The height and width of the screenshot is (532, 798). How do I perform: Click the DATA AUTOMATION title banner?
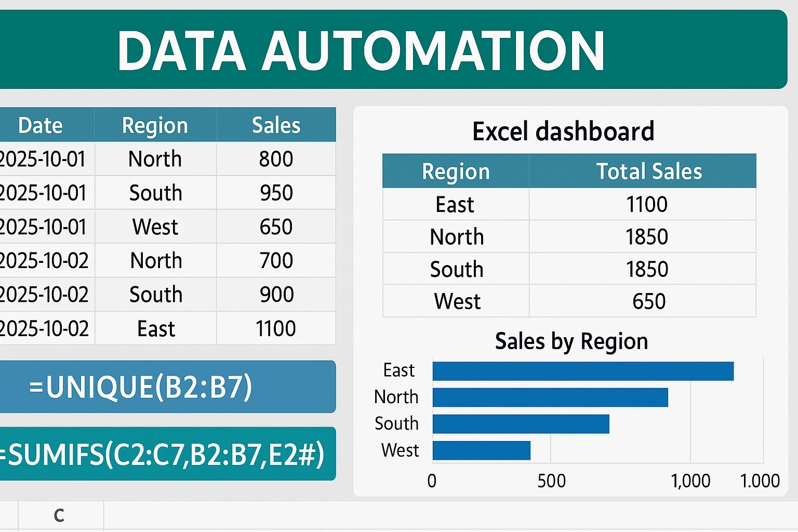click(393, 49)
